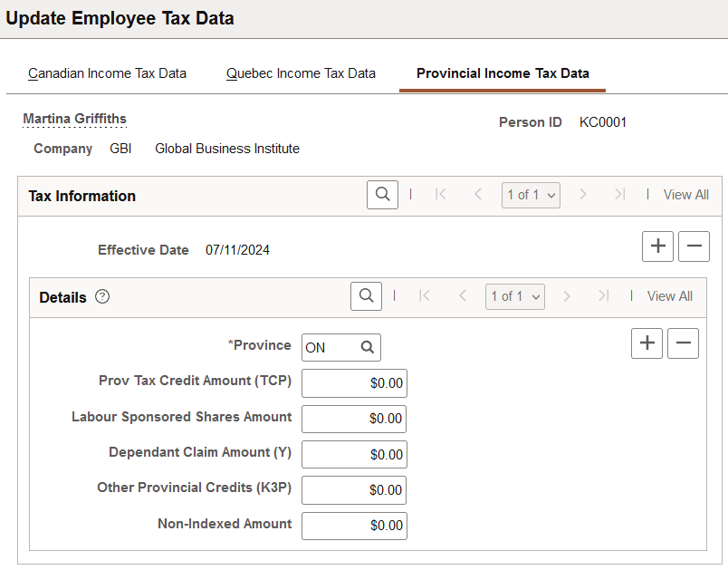The image size is (728, 570).
Task: Jump to first Tax Information record
Action: [441, 194]
